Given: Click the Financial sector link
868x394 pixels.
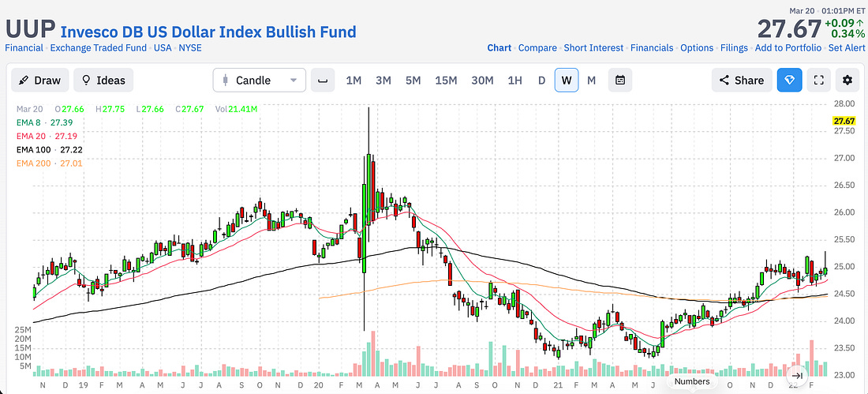Looking at the screenshot, I should click(x=24, y=47).
